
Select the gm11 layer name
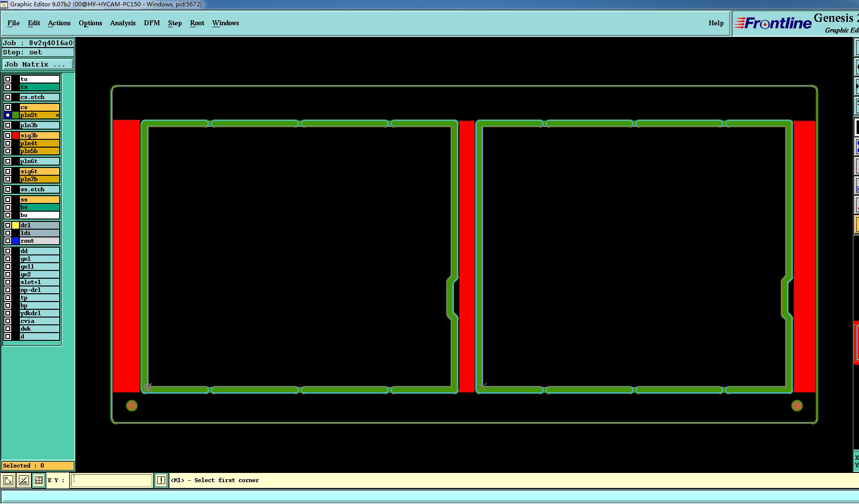pyautogui.click(x=39, y=267)
